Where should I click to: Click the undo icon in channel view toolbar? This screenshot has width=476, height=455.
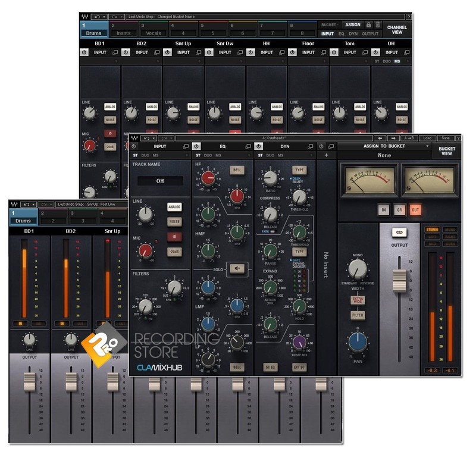pos(147,138)
